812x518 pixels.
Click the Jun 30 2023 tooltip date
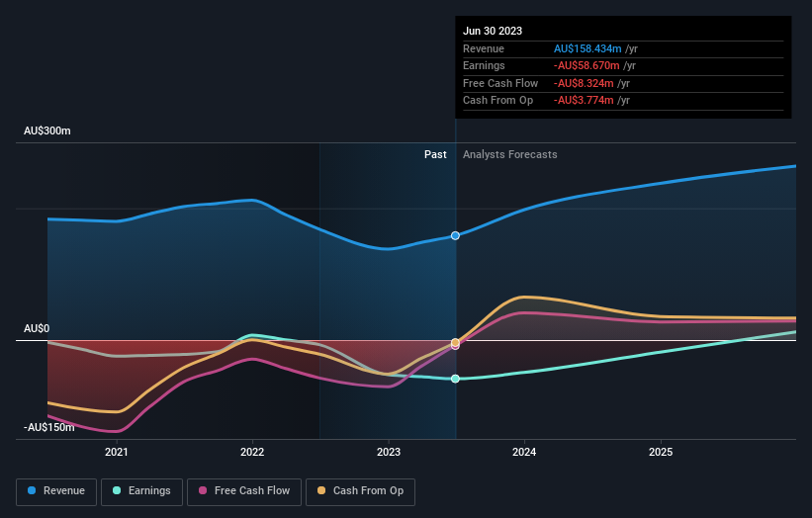pyautogui.click(x=493, y=31)
